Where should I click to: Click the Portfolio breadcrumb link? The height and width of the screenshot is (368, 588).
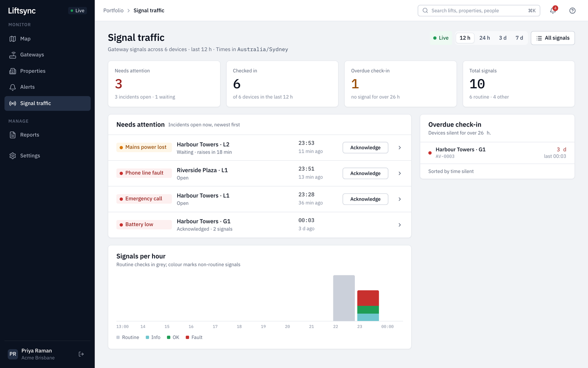[x=113, y=11]
